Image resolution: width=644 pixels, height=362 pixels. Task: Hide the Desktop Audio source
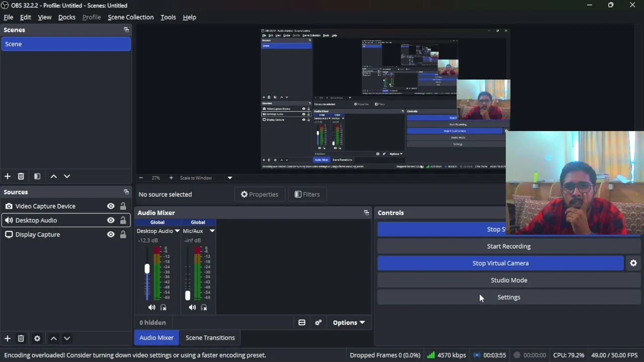pos(111,220)
